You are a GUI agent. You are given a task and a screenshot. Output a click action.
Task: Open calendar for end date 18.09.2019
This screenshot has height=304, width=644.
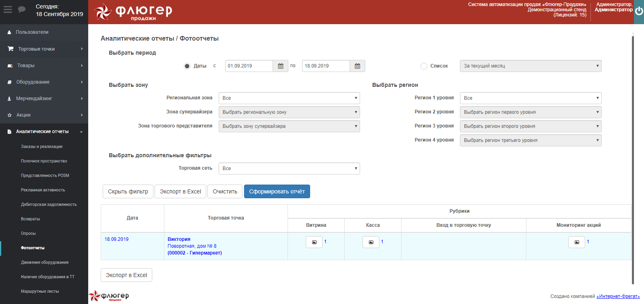[357, 66]
